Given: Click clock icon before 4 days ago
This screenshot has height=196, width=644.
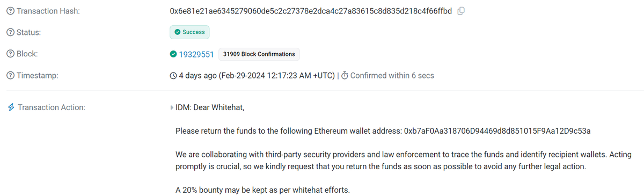Looking at the screenshot, I should point(173,76).
